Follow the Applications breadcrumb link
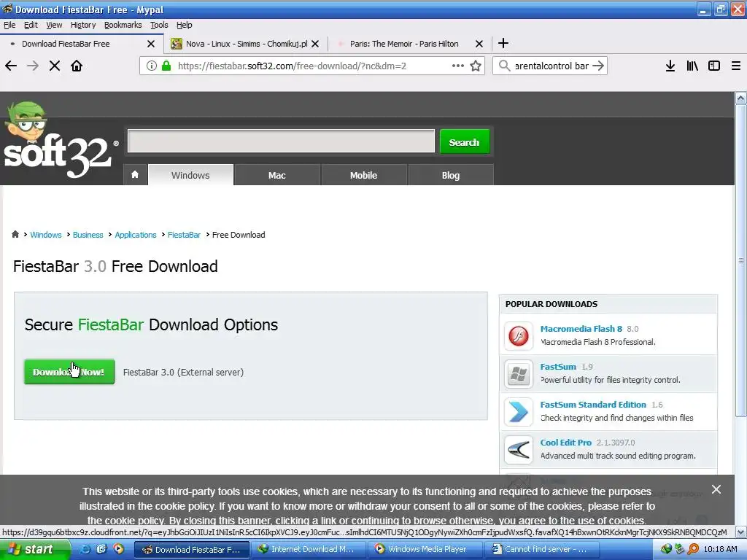 pos(135,235)
